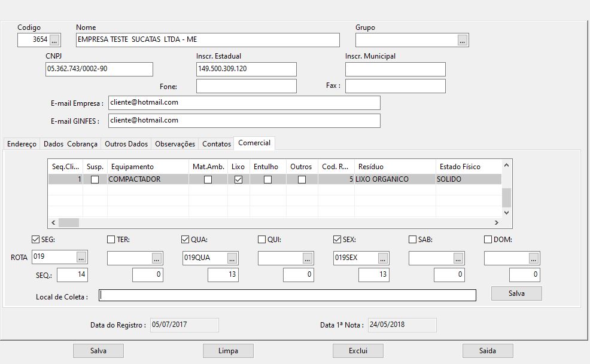Open the Dados Cobrança tab
This screenshot has width=590, height=364.
click(x=71, y=144)
